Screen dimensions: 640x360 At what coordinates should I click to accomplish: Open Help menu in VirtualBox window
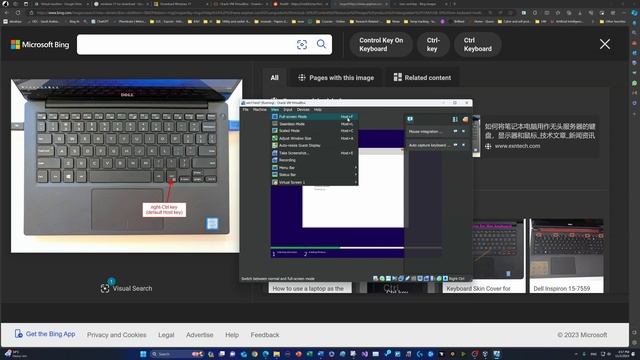click(x=318, y=110)
